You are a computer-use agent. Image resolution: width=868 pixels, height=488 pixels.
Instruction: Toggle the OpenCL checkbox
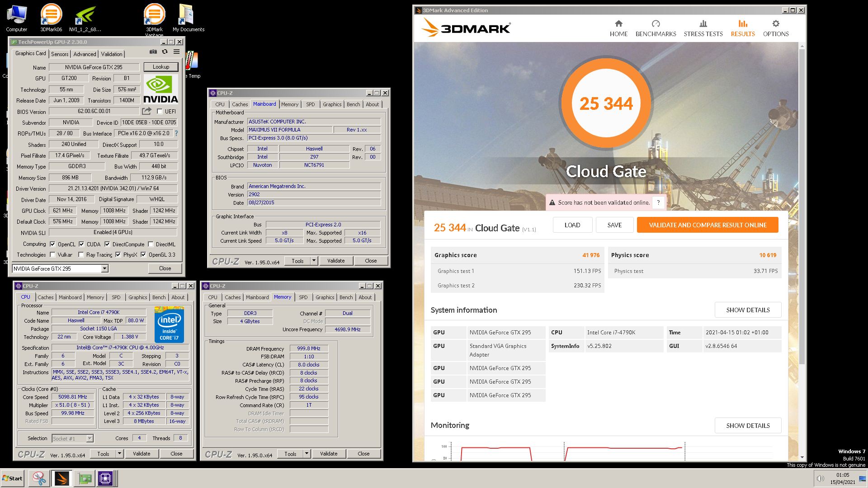(52, 244)
